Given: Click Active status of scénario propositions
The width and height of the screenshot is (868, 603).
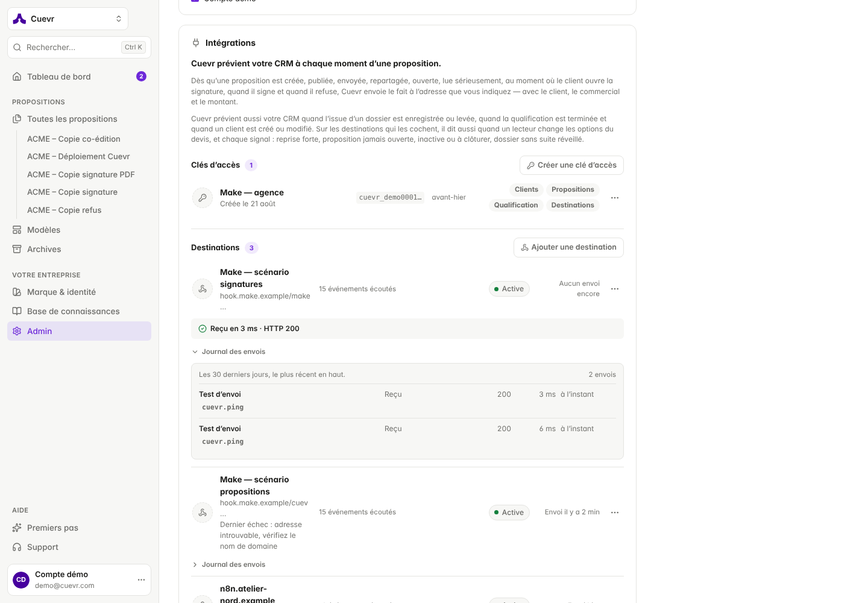Looking at the screenshot, I should pyautogui.click(x=509, y=513).
